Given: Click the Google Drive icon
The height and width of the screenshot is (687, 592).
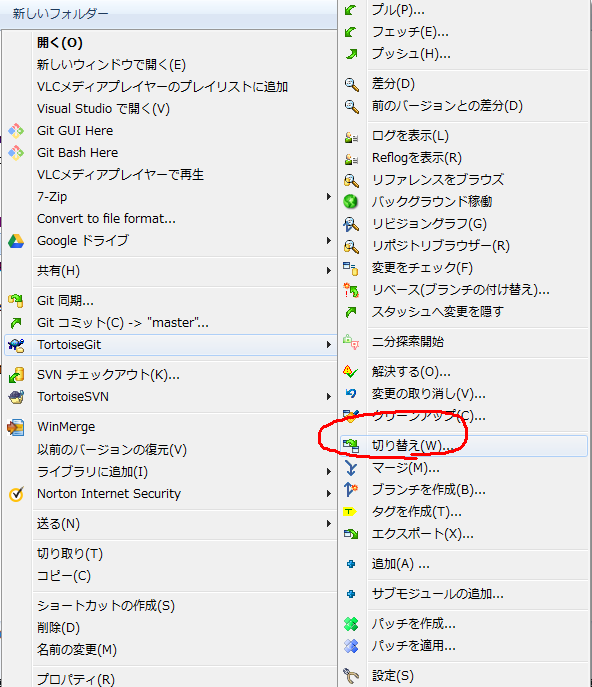Looking at the screenshot, I should point(16,241).
